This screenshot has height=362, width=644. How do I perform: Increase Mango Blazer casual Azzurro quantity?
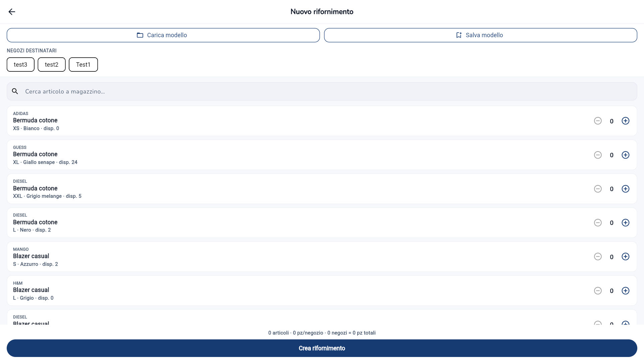point(625,256)
